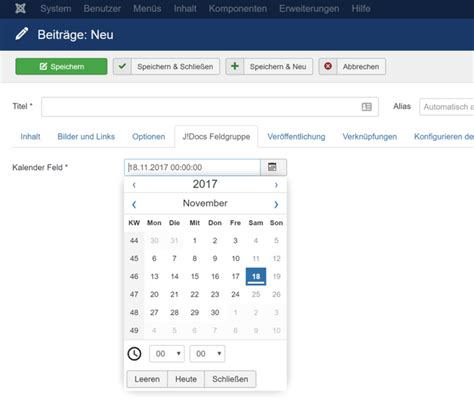The width and height of the screenshot is (474, 406).
Task: Click the Kalender Feld date input
Action: (192, 167)
